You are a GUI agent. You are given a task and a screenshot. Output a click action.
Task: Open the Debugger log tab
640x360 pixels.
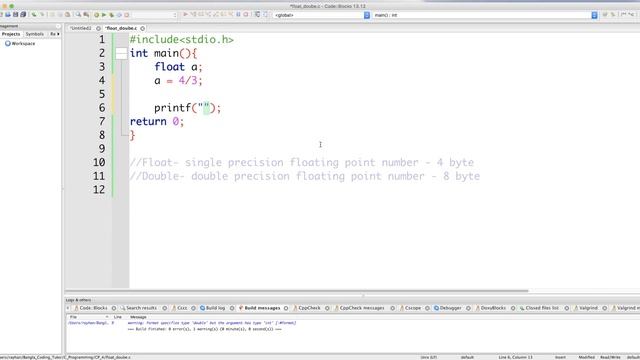[x=448, y=308]
